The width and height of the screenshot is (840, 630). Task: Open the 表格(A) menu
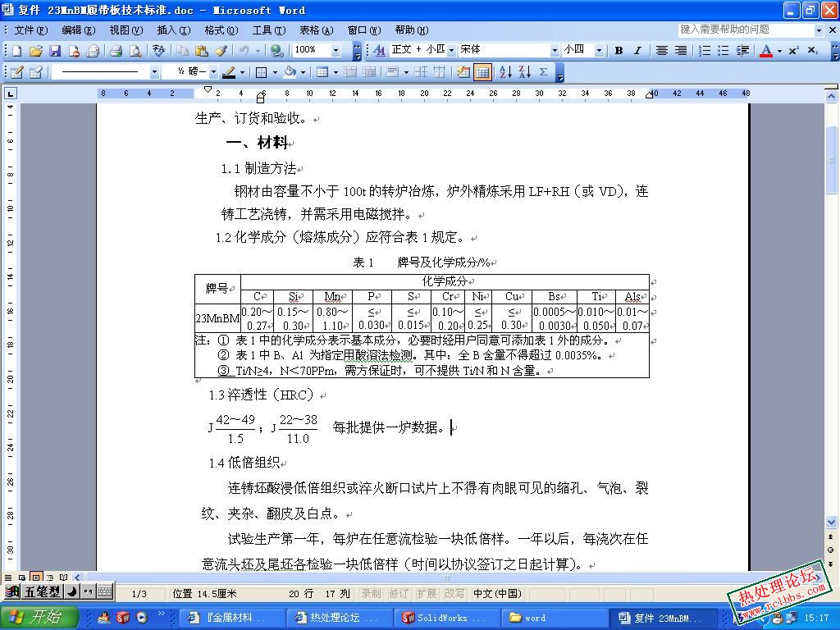click(316, 30)
